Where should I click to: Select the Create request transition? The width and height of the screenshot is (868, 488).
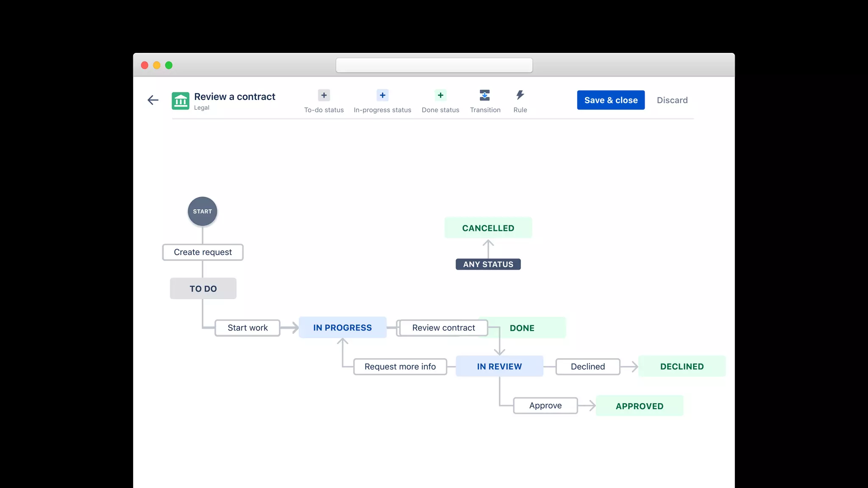coord(203,252)
